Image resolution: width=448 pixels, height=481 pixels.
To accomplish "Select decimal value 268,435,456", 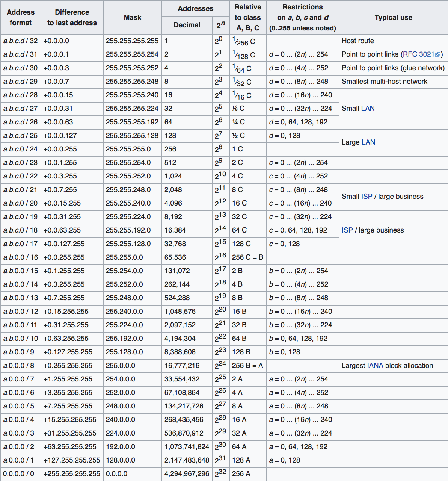I will pyautogui.click(x=187, y=420).
